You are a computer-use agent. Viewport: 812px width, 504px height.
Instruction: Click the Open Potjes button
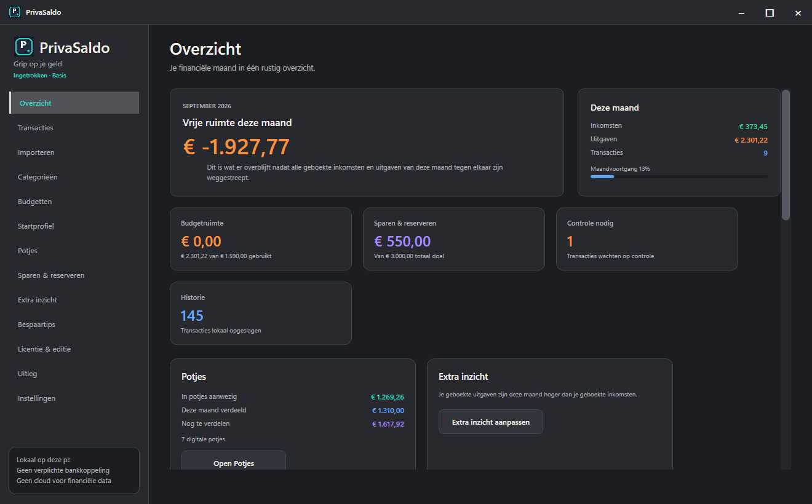click(x=234, y=461)
